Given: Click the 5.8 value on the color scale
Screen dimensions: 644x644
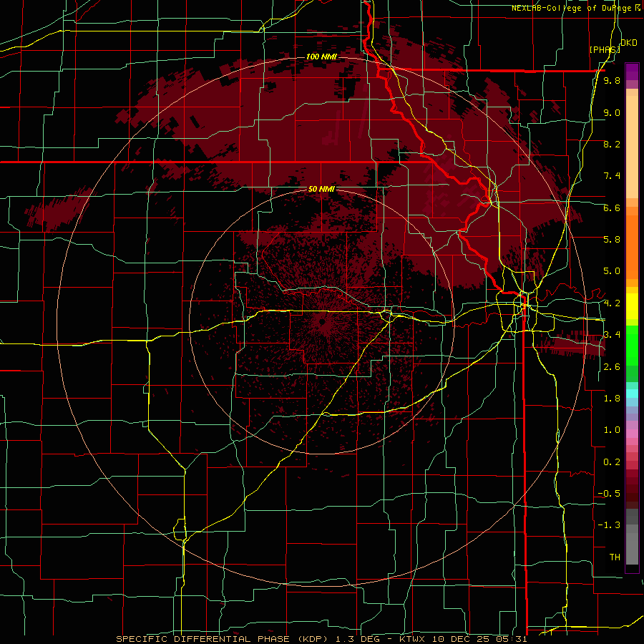Looking at the screenshot, I should pos(612,240).
